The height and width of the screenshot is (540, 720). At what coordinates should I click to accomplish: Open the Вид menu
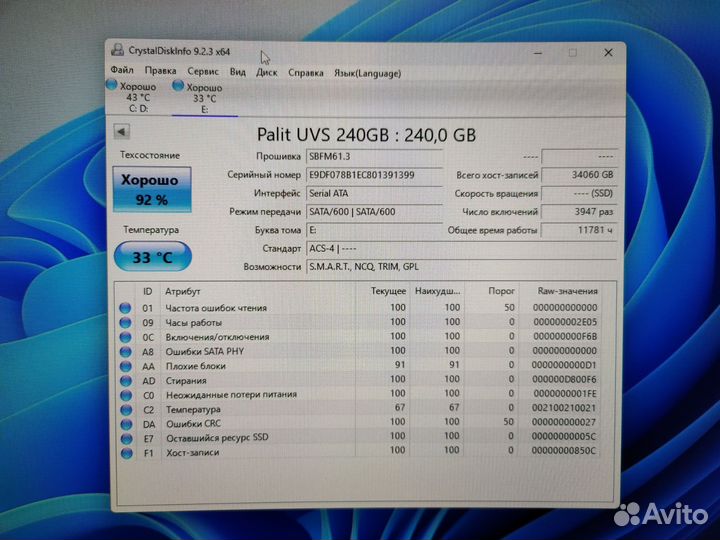237,72
